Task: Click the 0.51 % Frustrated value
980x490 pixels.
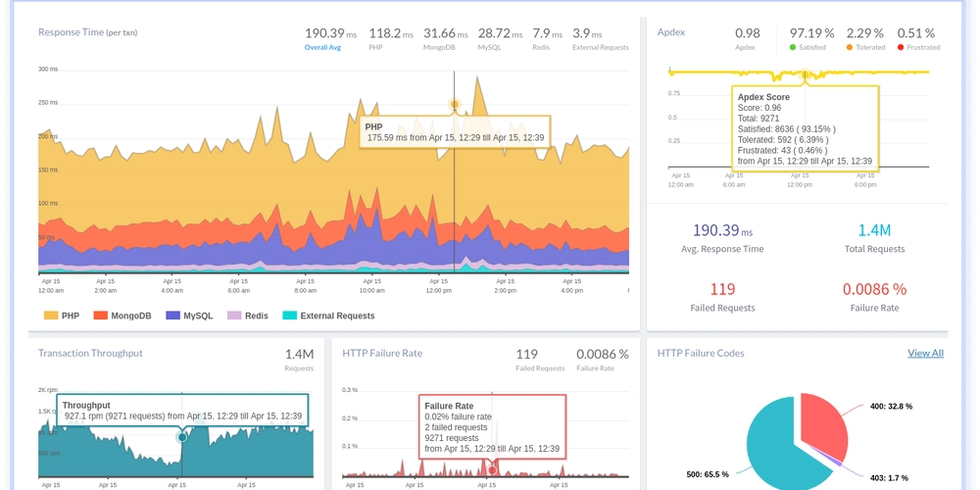Action: pyautogui.click(x=916, y=33)
